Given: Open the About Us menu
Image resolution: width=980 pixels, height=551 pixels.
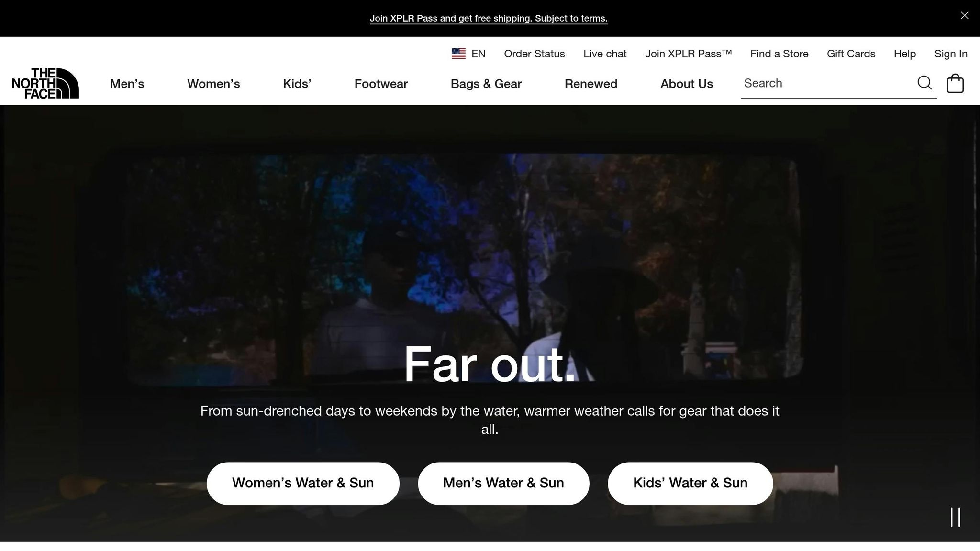Looking at the screenshot, I should (x=687, y=84).
